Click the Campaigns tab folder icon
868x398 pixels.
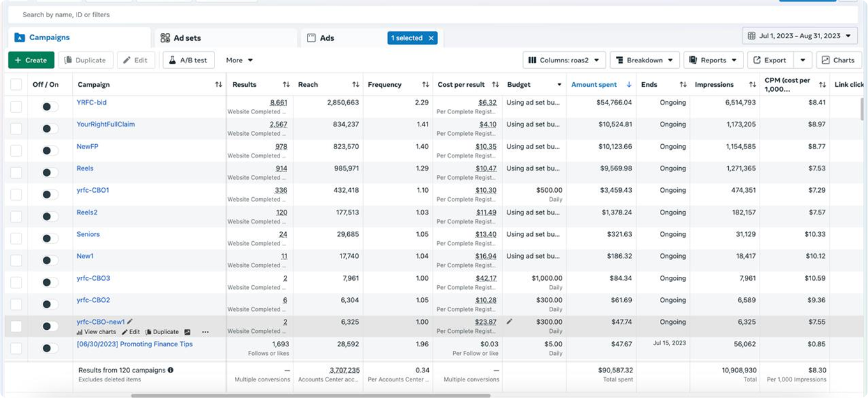tap(19, 38)
